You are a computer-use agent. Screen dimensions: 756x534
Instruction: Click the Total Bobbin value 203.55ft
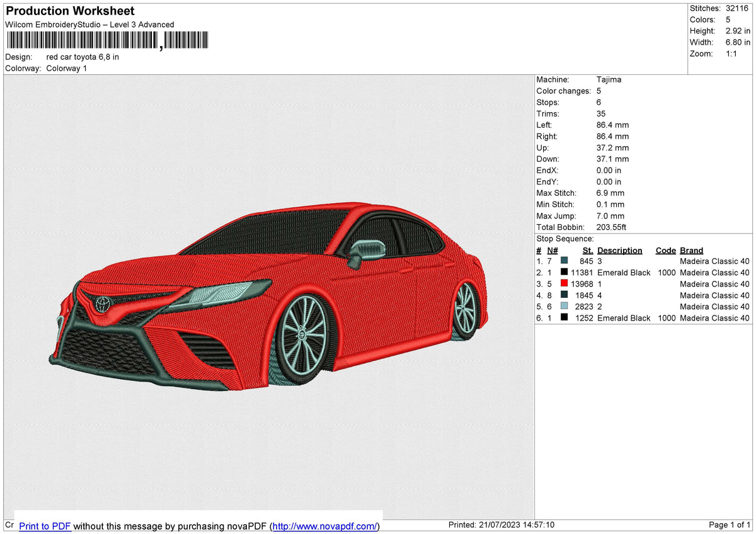pyautogui.click(x=611, y=227)
